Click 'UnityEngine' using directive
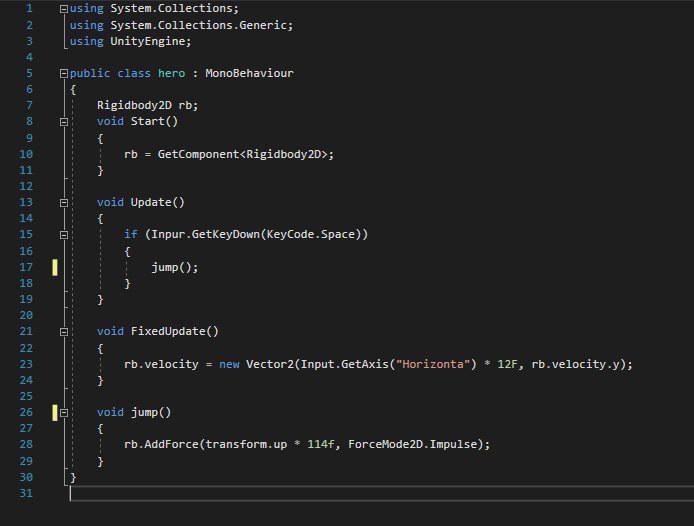The width and height of the screenshot is (694, 526). click(147, 41)
